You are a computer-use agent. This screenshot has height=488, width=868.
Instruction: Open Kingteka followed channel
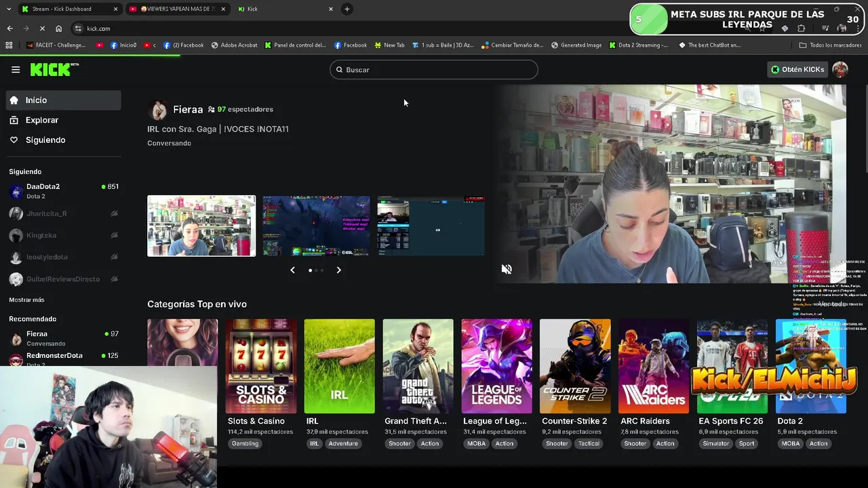pyautogui.click(x=64, y=235)
